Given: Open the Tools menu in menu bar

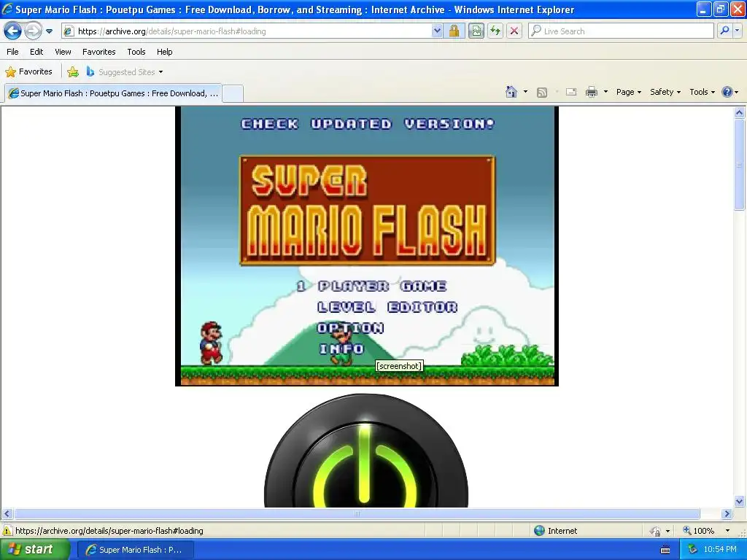Looking at the screenshot, I should [x=136, y=52].
